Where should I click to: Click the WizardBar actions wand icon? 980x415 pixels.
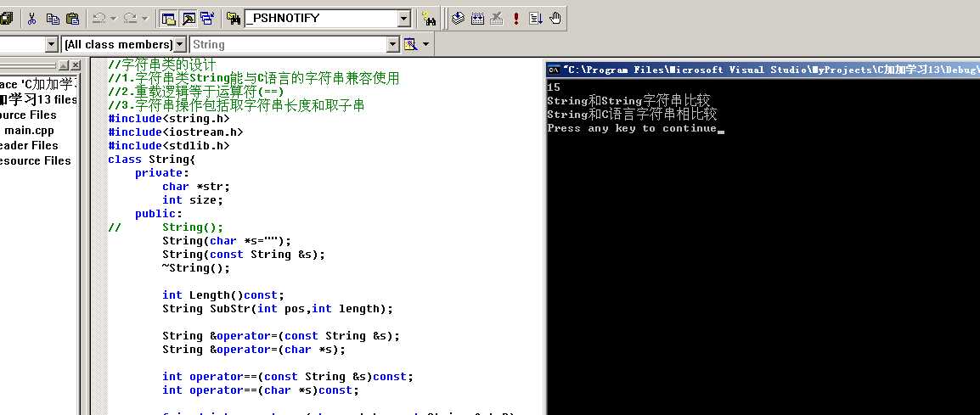tap(411, 44)
